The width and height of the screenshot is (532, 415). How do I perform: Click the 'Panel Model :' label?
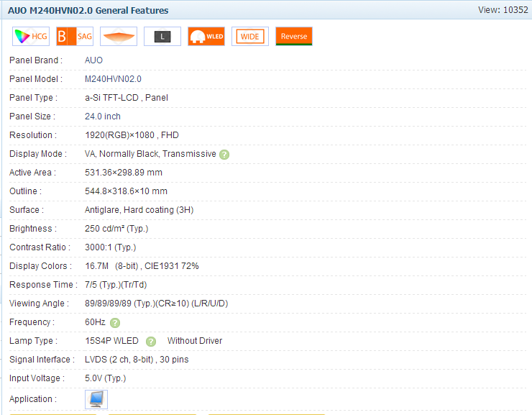36,79
